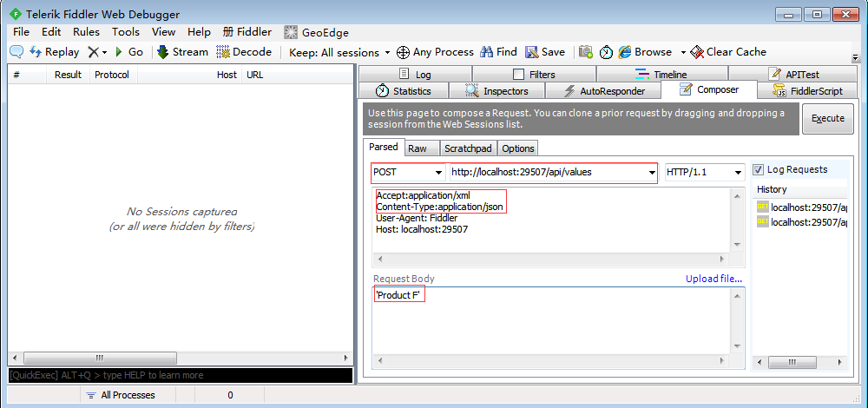The height and width of the screenshot is (408, 868).
Task: Launch Browse in Internet Explorer
Action: (x=645, y=52)
